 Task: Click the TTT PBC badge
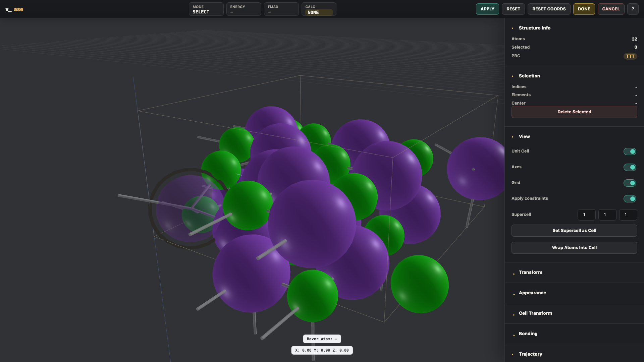630,56
